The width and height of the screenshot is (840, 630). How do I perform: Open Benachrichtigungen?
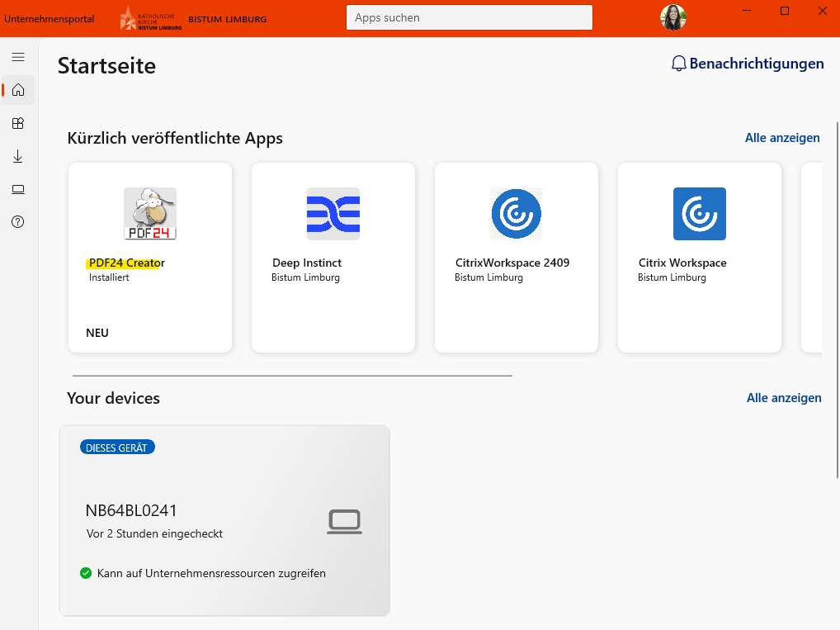[x=748, y=64]
